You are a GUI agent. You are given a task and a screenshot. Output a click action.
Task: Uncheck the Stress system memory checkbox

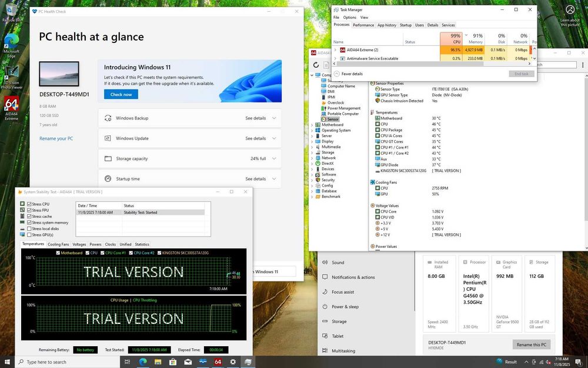click(29, 223)
